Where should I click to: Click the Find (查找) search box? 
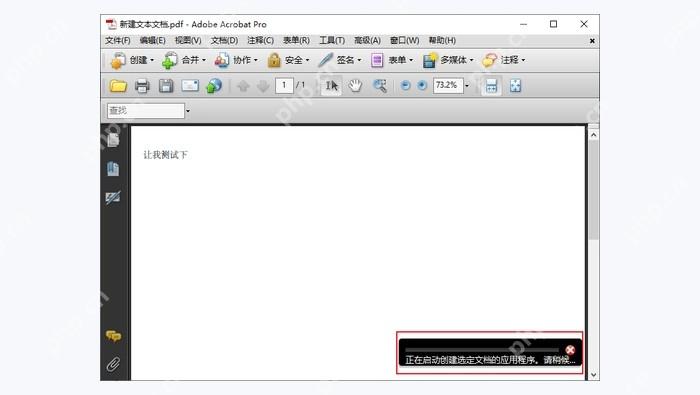pos(146,111)
